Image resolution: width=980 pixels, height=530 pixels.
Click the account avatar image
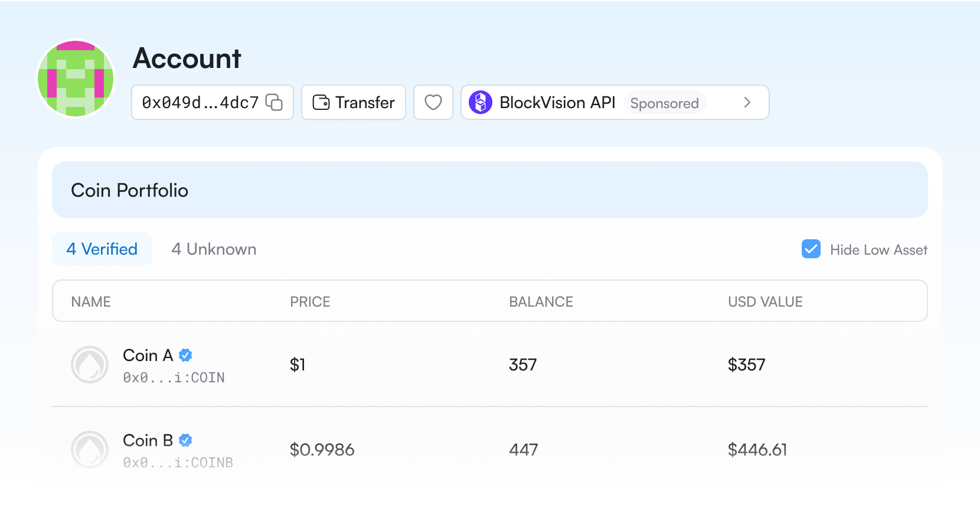point(76,79)
